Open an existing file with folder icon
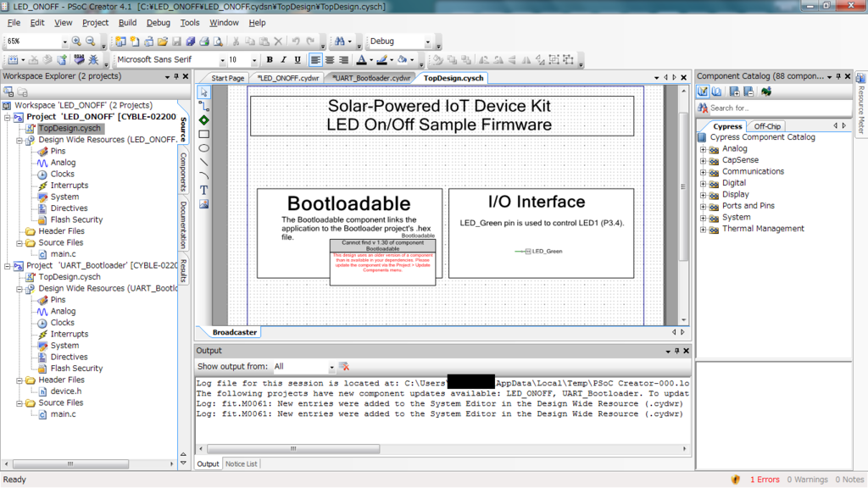This screenshot has height=488, width=868. pos(162,42)
